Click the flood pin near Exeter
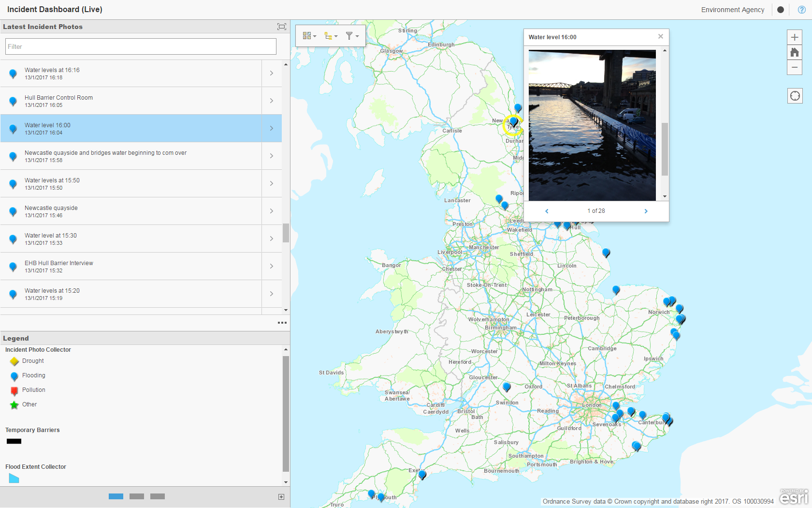Viewport: 812px width, 508px height. (x=422, y=475)
